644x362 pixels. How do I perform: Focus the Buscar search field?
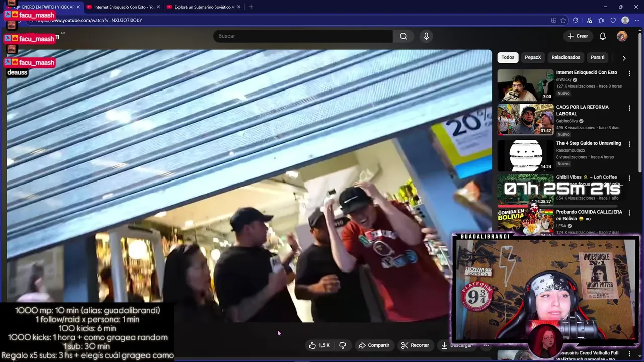pos(303,36)
